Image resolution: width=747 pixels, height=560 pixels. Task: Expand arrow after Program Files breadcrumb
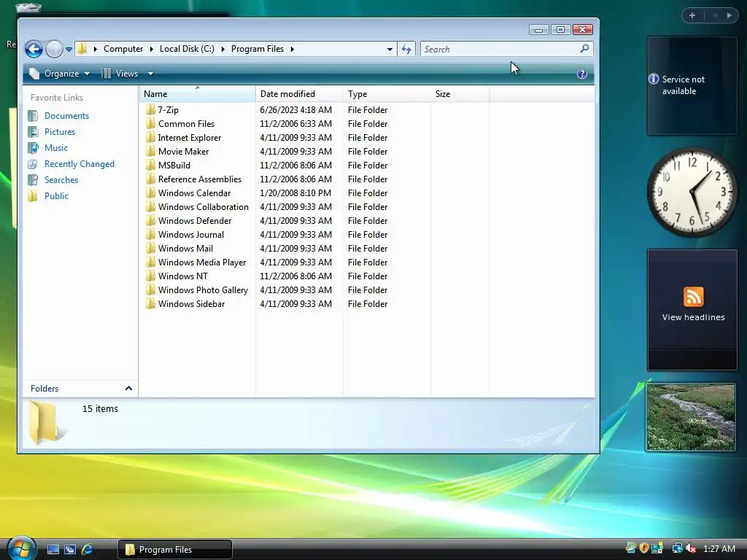coord(292,49)
